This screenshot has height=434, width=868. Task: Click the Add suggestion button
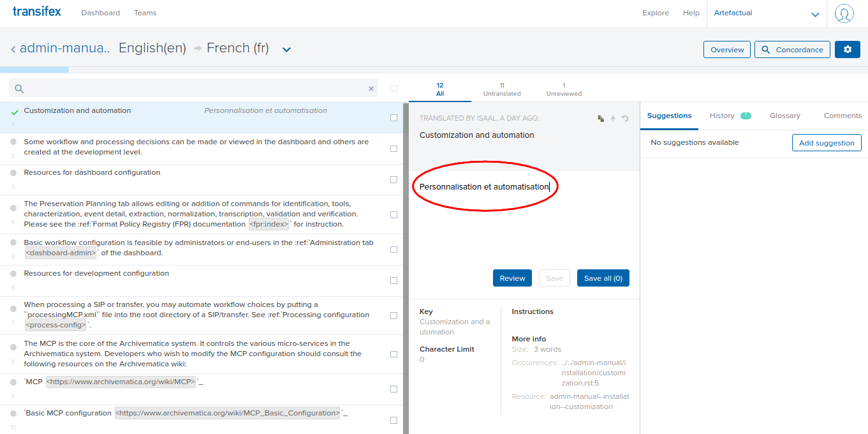pyautogui.click(x=826, y=143)
